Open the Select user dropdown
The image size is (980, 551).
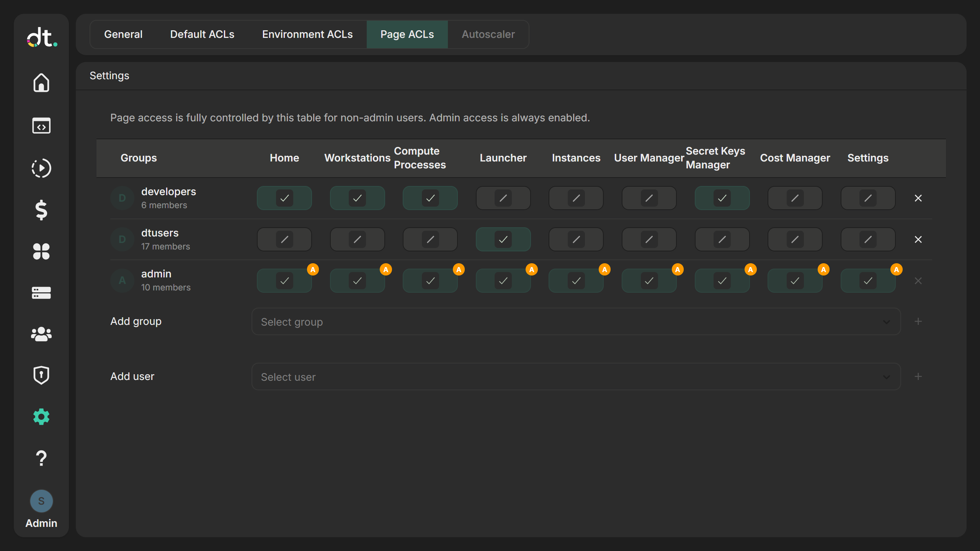tap(576, 377)
